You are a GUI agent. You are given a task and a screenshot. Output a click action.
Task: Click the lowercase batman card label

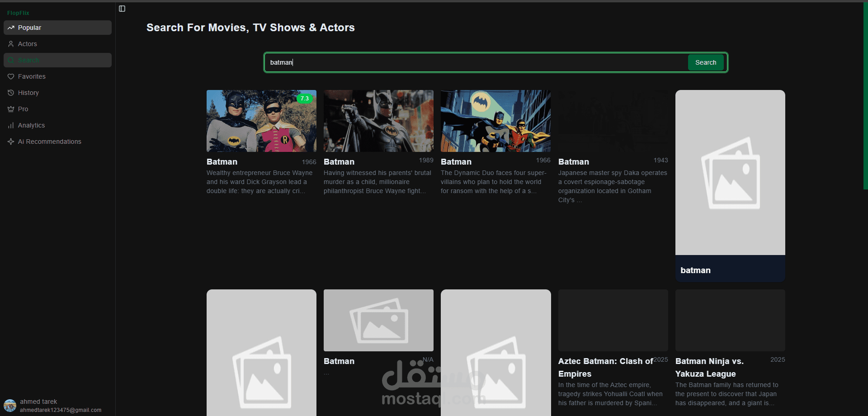(695, 270)
